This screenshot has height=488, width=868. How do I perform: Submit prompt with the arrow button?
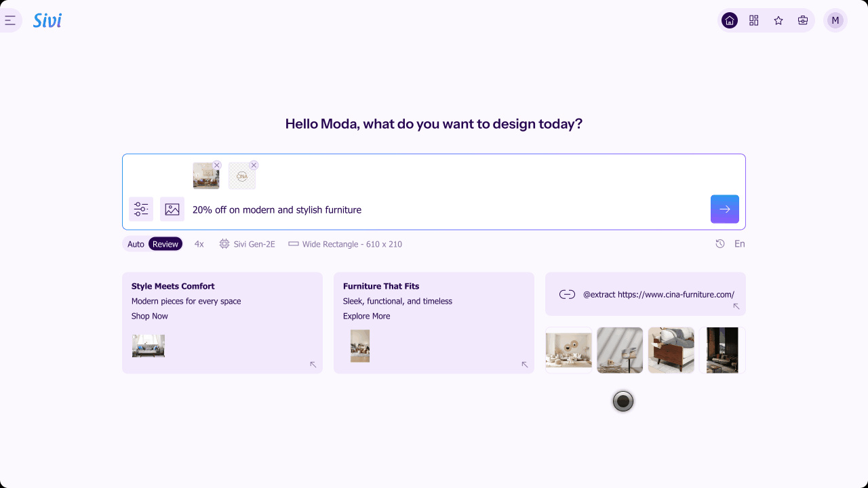[725, 209]
